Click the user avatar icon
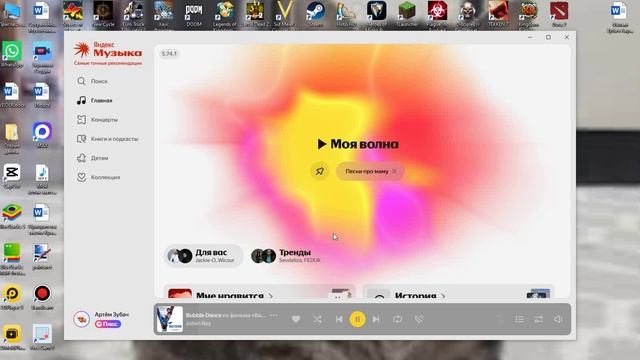The image size is (640, 360). click(x=82, y=319)
